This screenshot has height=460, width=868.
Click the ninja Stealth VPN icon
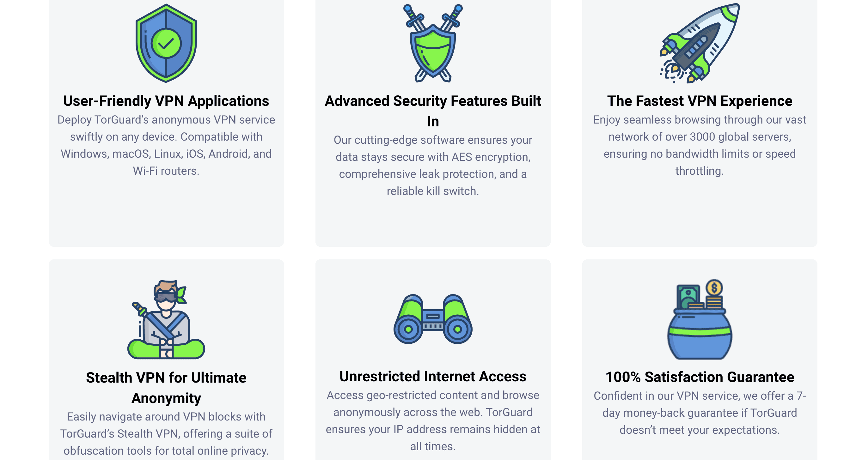[x=166, y=319]
